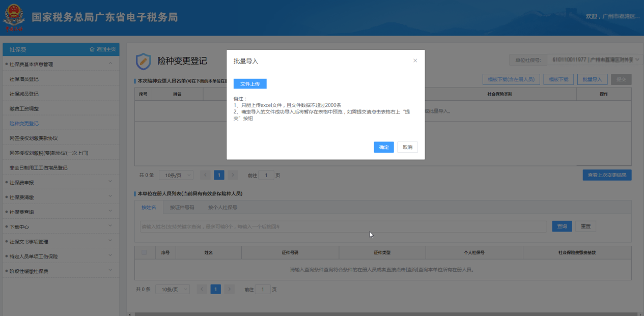Close the 批量导入 dialog with X
Image resolution: width=644 pixels, height=316 pixels.
pos(415,61)
